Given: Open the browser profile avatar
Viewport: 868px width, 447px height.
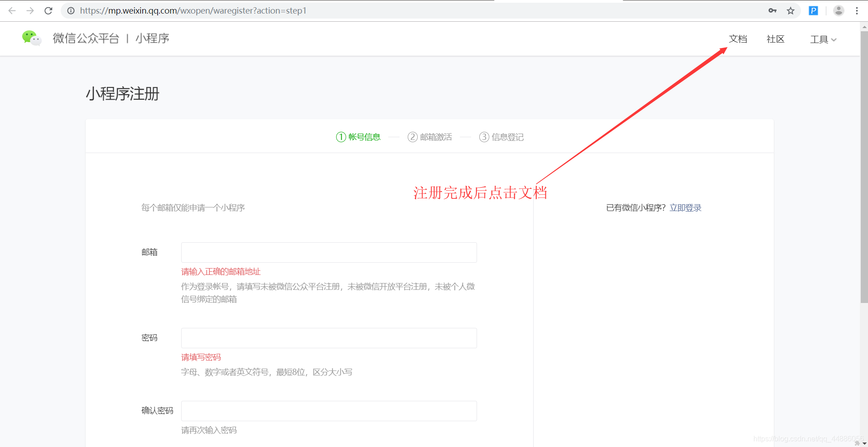Looking at the screenshot, I should point(839,10).
